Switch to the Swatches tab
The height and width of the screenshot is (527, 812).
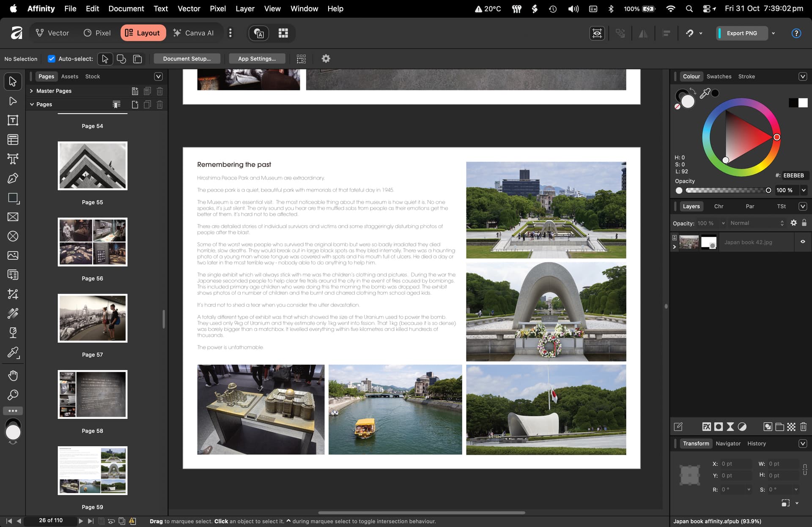[x=719, y=76]
